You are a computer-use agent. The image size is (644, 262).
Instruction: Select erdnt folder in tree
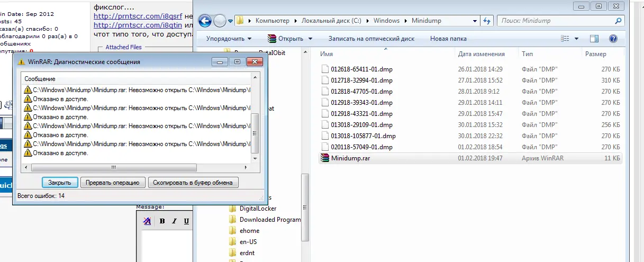[x=248, y=253]
